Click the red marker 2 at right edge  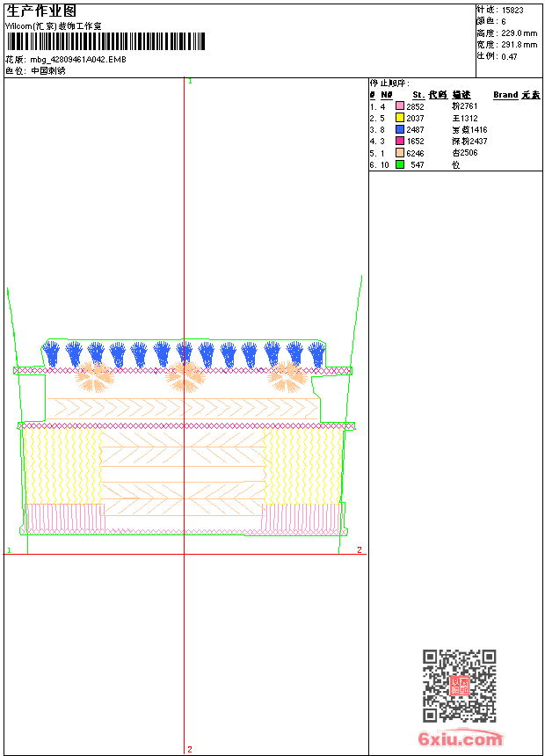click(x=360, y=549)
